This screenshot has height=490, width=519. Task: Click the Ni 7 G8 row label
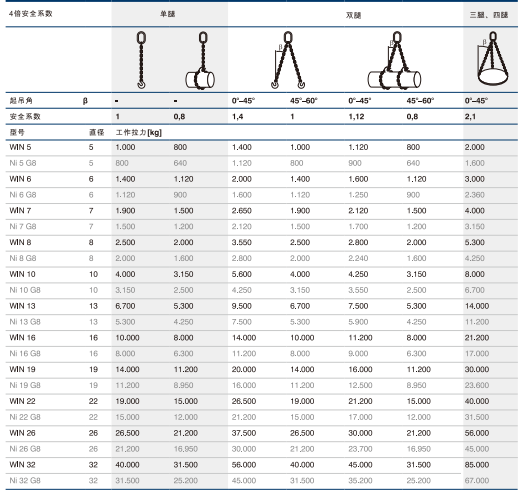pyautogui.click(x=23, y=226)
